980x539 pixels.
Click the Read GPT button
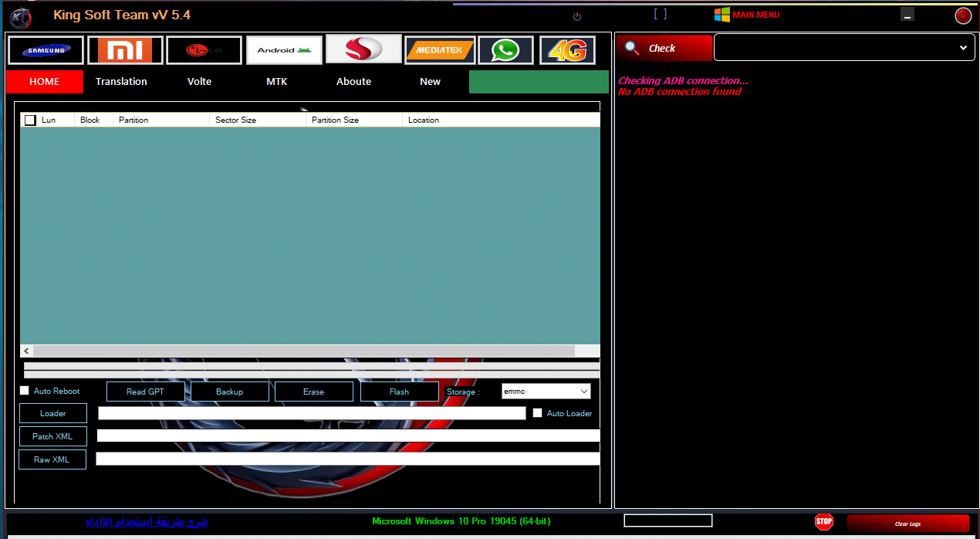[x=145, y=391]
